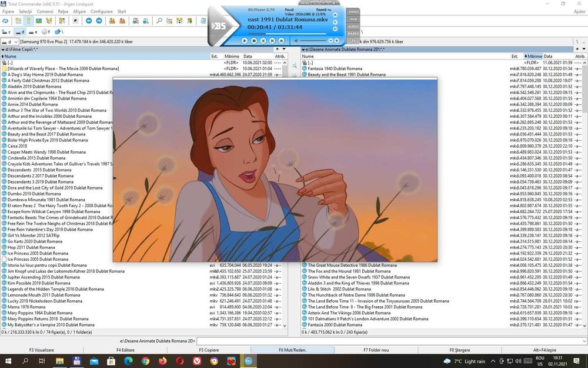Click Previous track in BS.Player
Screen dimensions: 588x368
pyautogui.click(x=263, y=41)
